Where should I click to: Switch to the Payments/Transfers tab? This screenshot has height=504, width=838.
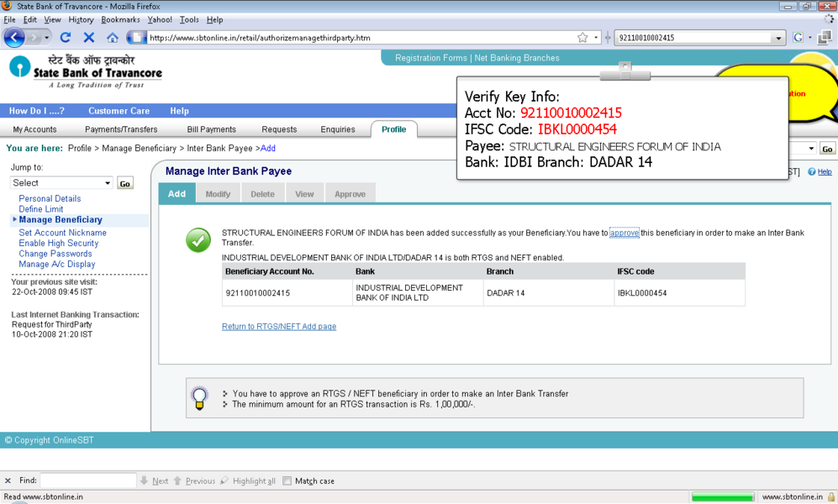tap(121, 129)
